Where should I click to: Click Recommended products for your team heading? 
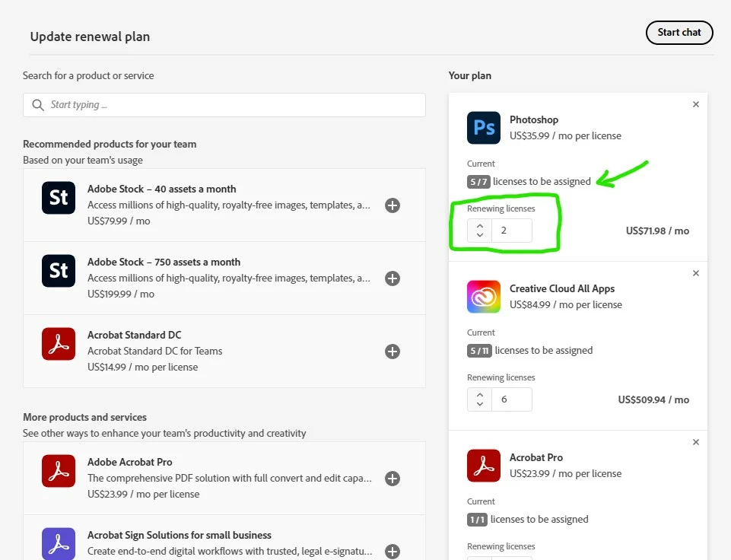click(x=110, y=144)
